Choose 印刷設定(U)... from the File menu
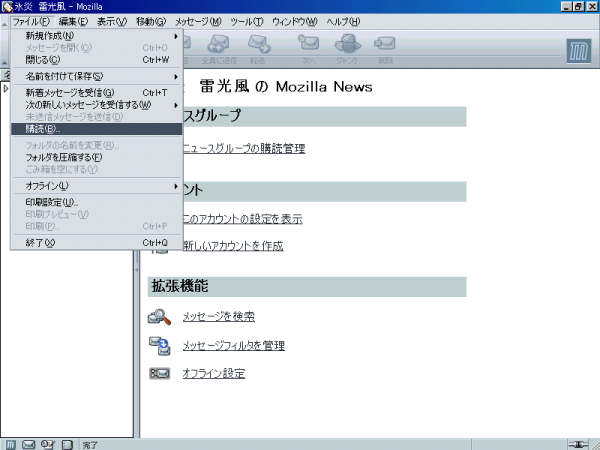600x450 pixels. click(x=97, y=202)
